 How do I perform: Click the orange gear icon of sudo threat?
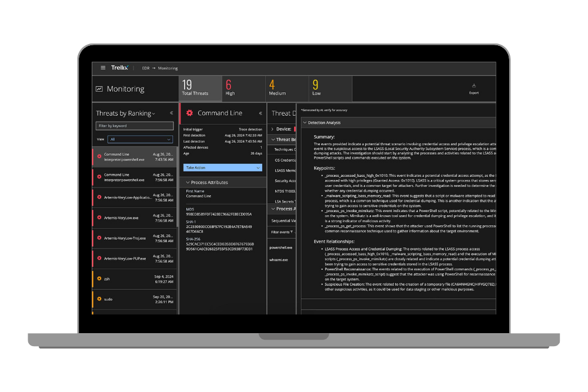(x=99, y=299)
